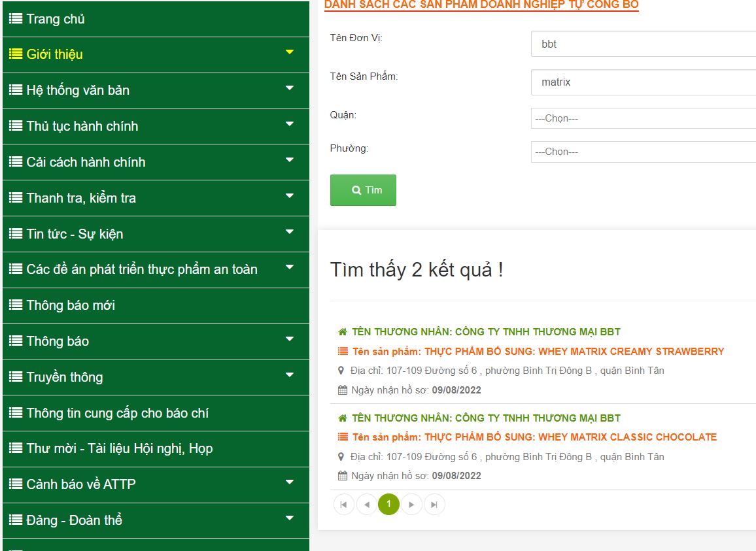
Task: Click the list icon beside Giới thiệu
Action: click(16, 54)
